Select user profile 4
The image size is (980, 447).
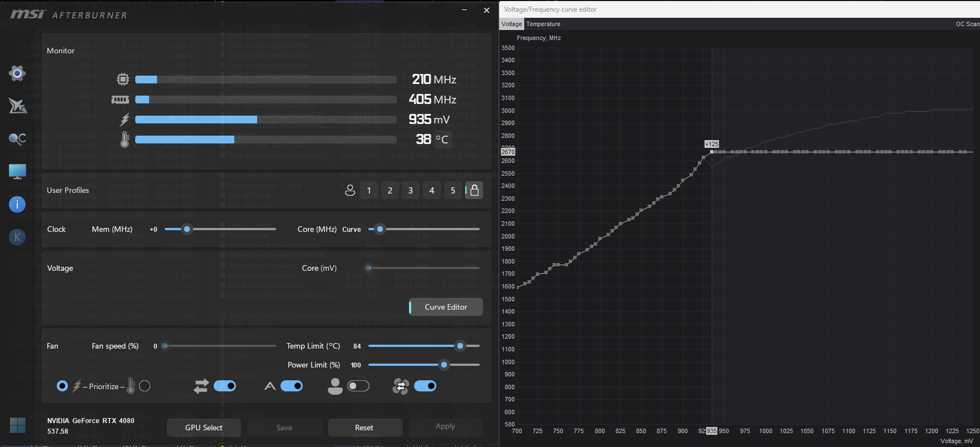point(432,190)
